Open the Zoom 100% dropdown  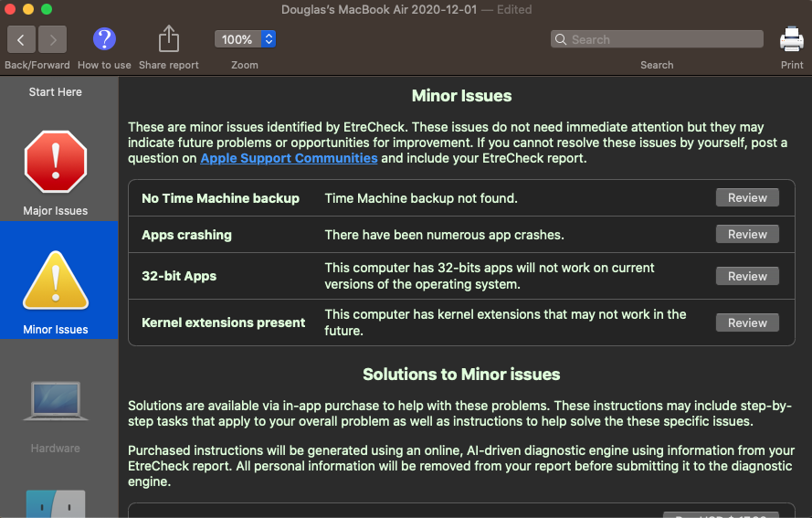245,39
